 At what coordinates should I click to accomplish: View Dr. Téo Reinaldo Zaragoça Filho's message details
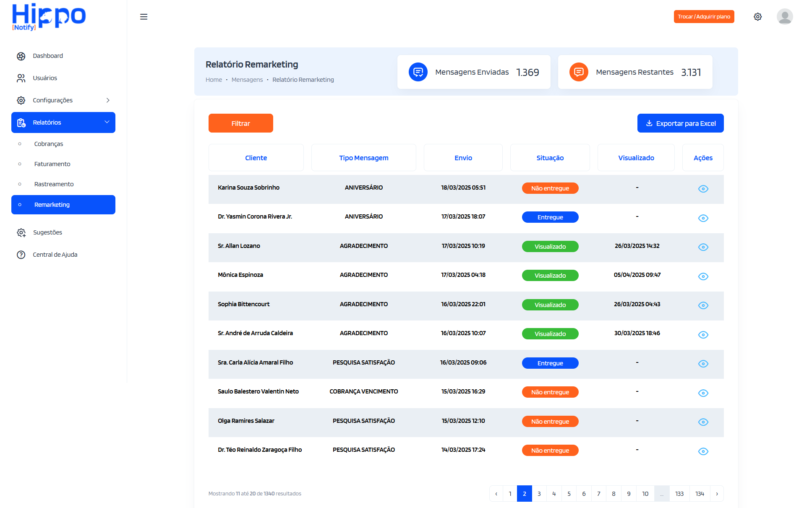point(703,451)
